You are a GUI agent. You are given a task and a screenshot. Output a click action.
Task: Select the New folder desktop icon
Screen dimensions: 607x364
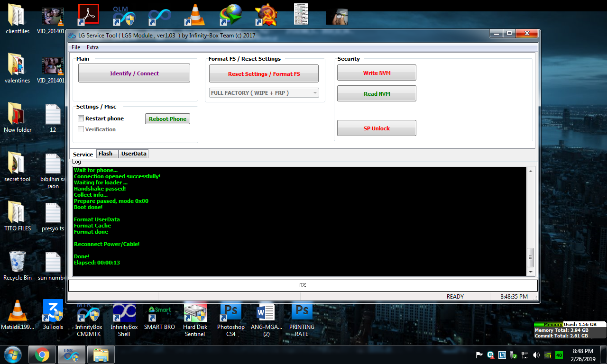18,118
